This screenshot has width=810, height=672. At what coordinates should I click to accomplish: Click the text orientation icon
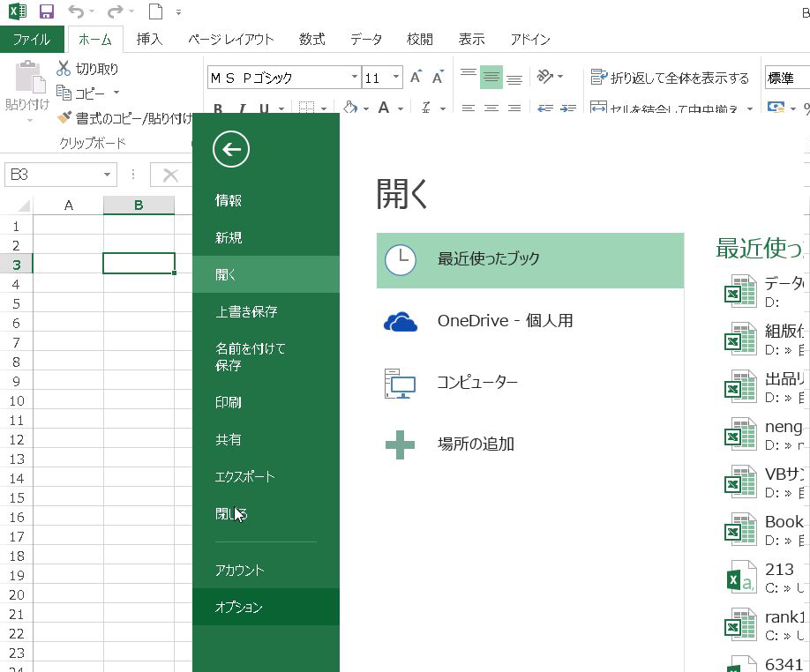[544, 77]
